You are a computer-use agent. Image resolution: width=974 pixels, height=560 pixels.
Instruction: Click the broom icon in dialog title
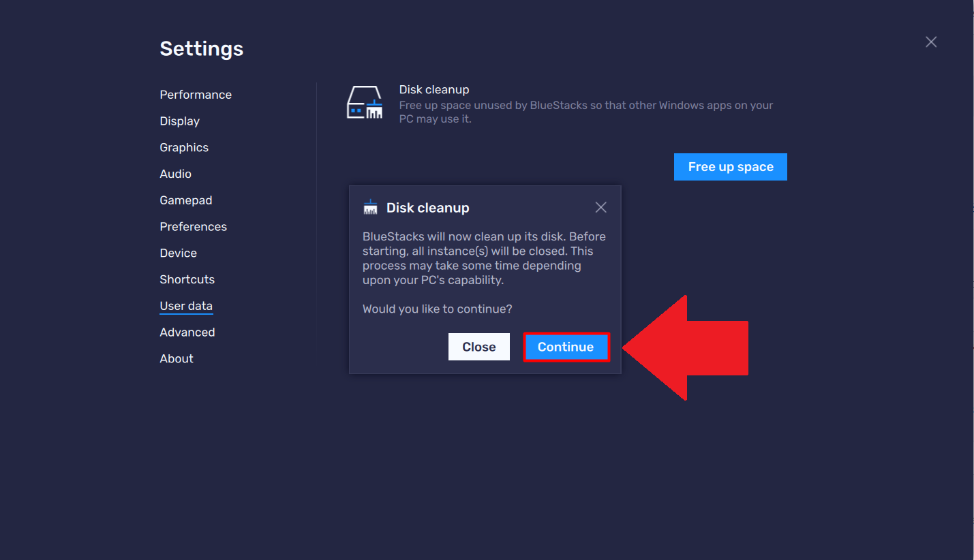click(371, 207)
